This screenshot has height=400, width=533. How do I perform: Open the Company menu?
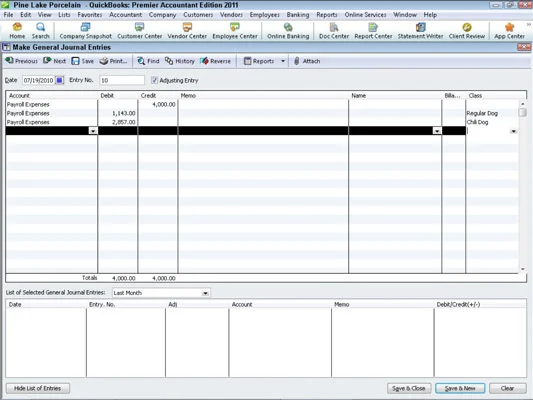pos(162,15)
